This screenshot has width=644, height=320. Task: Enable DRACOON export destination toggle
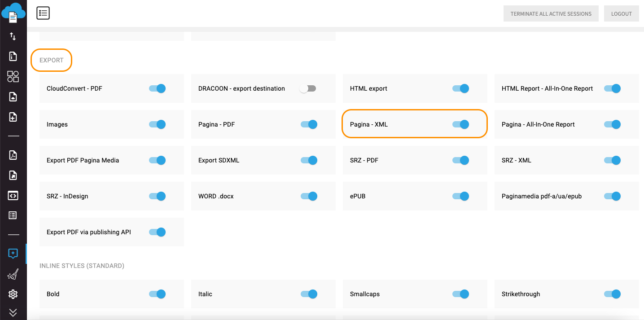pos(308,88)
